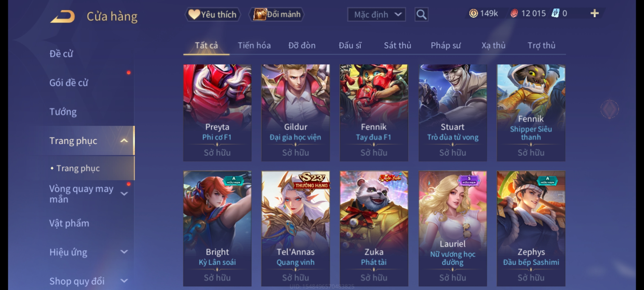The height and width of the screenshot is (290, 644).
Task: Open the Tướng sidebar menu
Action: 63,112
